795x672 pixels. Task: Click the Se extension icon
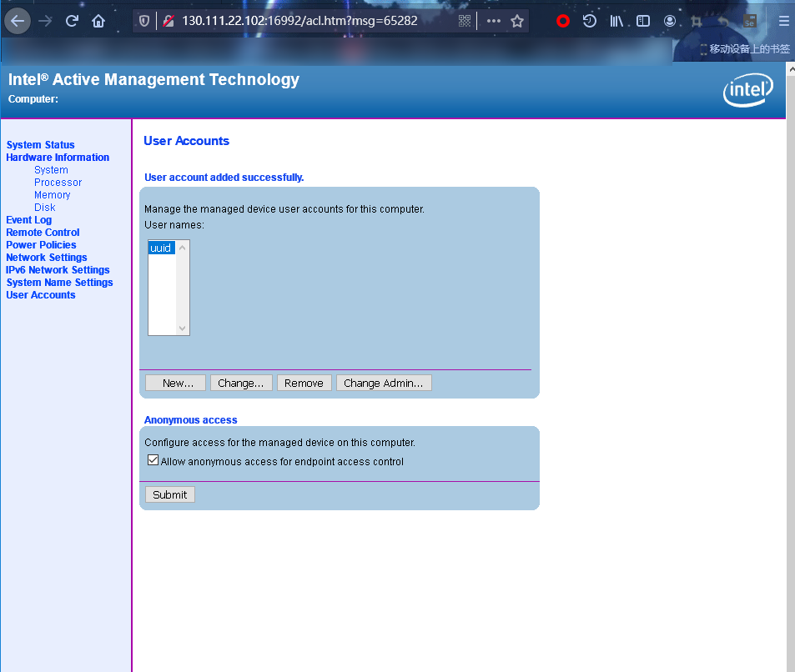(x=749, y=21)
